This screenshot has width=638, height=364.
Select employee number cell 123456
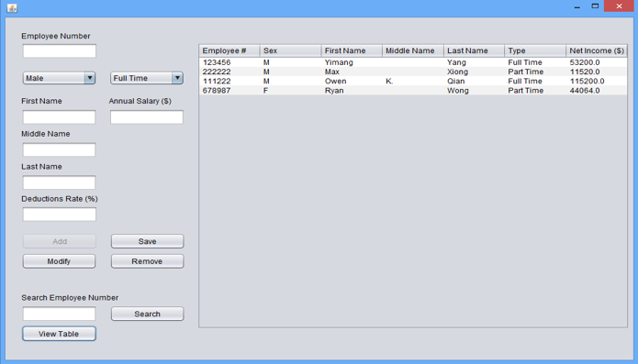pyautogui.click(x=229, y=62)
